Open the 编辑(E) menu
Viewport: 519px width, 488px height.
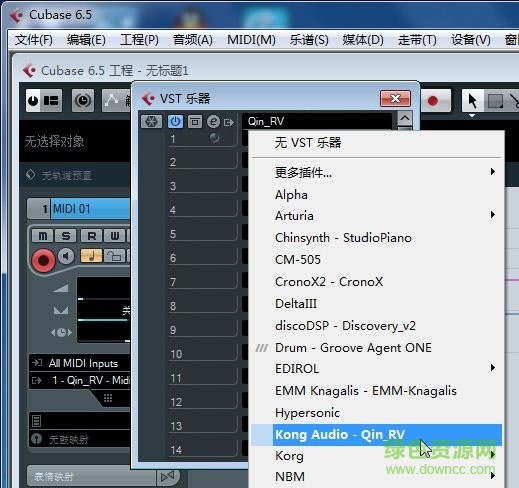tap(86, 40)
